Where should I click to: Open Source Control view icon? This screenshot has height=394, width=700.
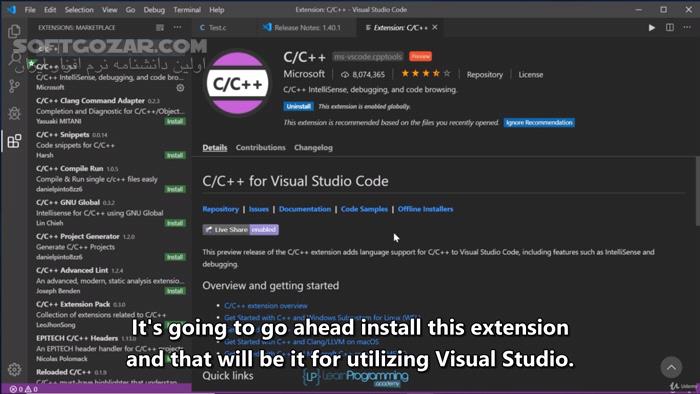14,86
